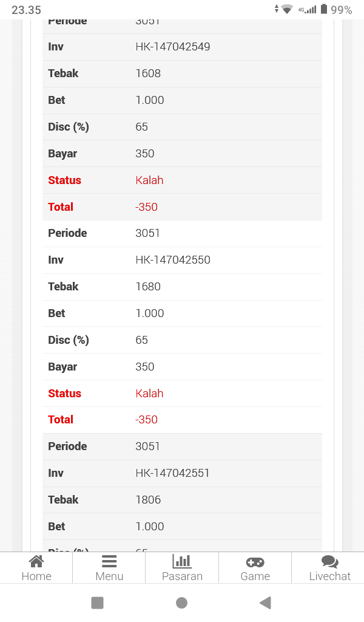Open Pasaran bar chart icon
The image size is (364, 622).
tap(182, 561)
